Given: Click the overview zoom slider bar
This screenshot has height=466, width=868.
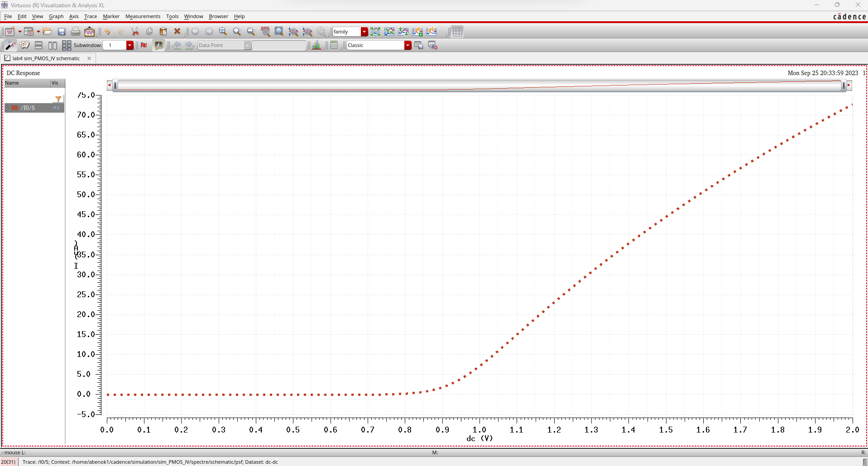Looking at the screenshot, I should click(x=479, y=85).
